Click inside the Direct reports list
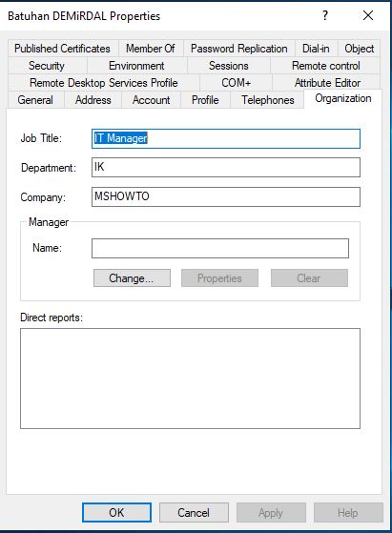 190,379
